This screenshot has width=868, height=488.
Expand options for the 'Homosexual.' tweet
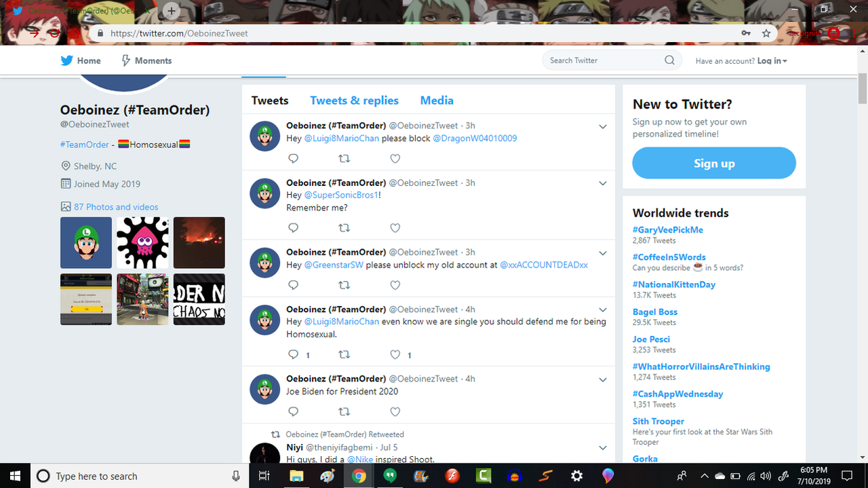pos(603,309)
